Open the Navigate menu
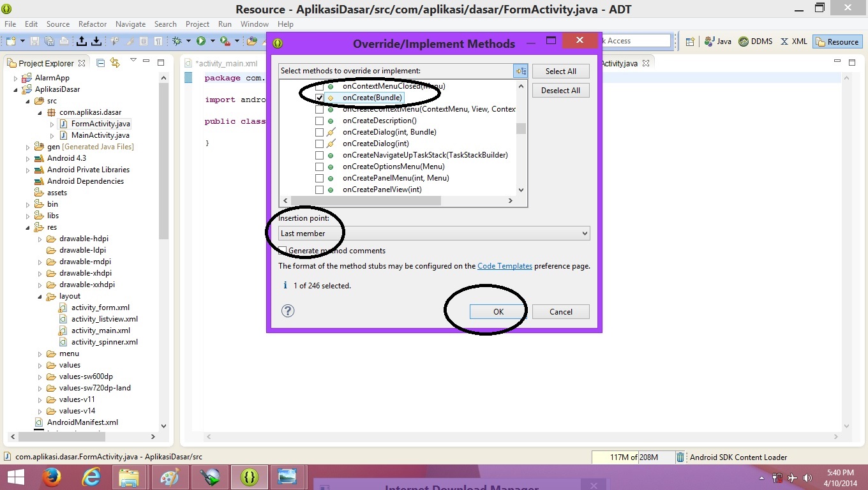Image resolution: width=868 pixels, height=490 pixels. (130, 24)
